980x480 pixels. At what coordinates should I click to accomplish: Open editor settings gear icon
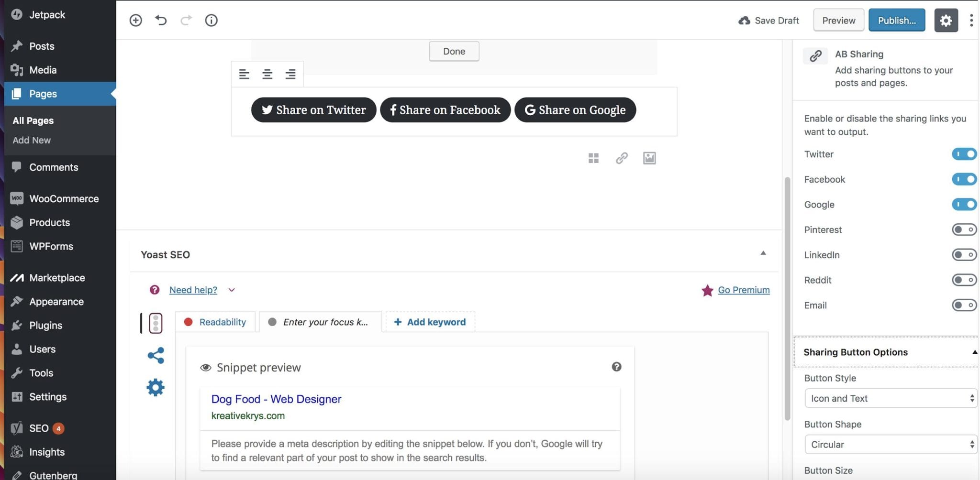[946, 20]
